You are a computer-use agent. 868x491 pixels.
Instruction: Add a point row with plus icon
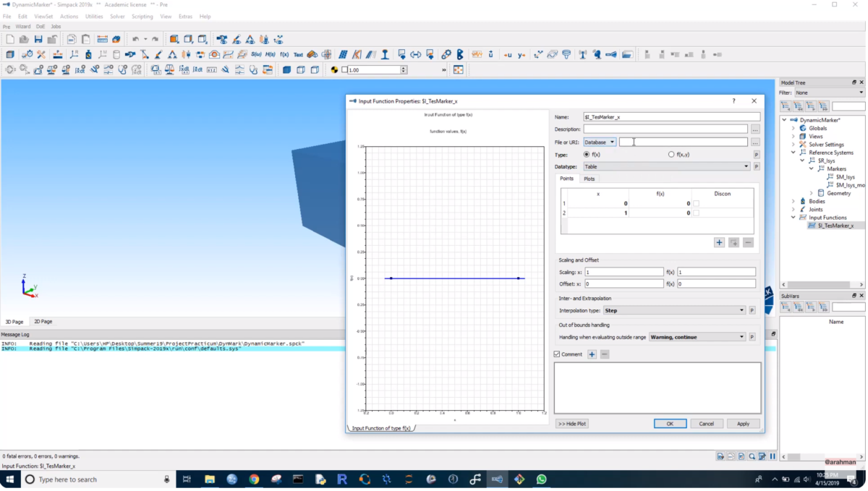point(719,243)
